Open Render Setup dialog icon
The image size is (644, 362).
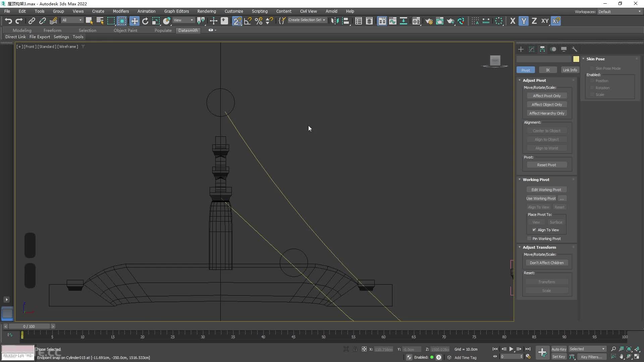tap(429, 21)
